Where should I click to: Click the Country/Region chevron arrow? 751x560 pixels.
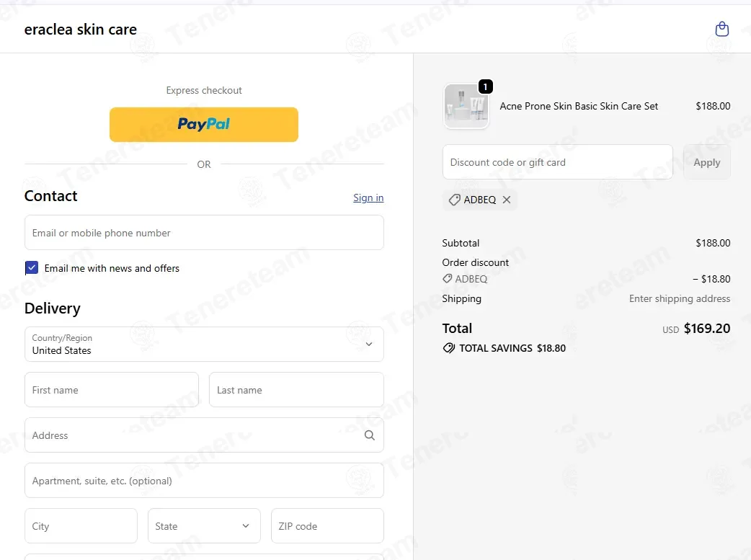click(x=369, y=344)
